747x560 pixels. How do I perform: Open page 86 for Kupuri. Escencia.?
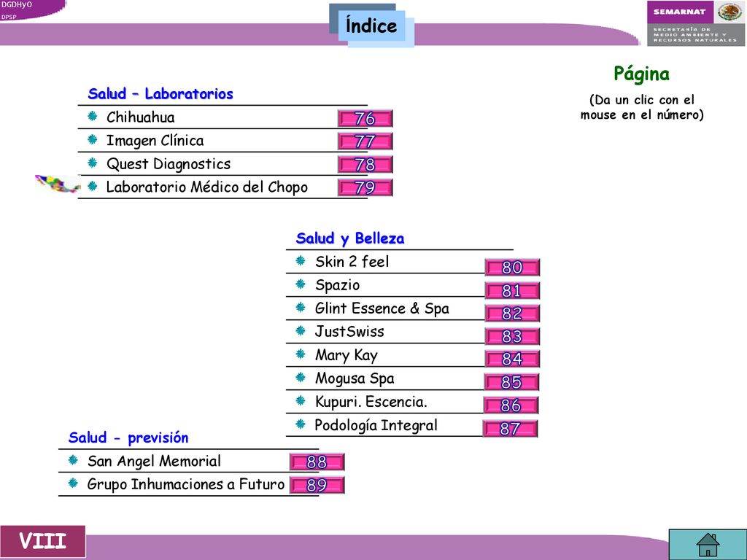coord(511,405)
